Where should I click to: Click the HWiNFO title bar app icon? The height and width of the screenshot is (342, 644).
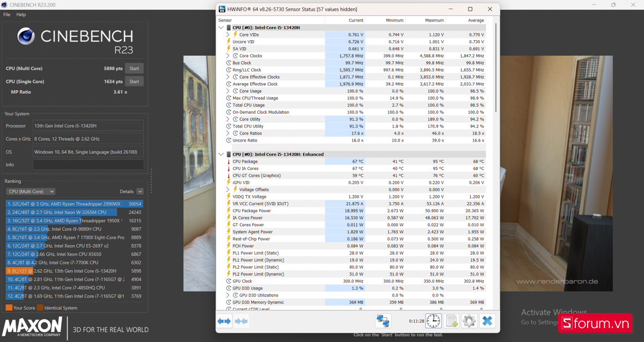click(x=222, y=9)
